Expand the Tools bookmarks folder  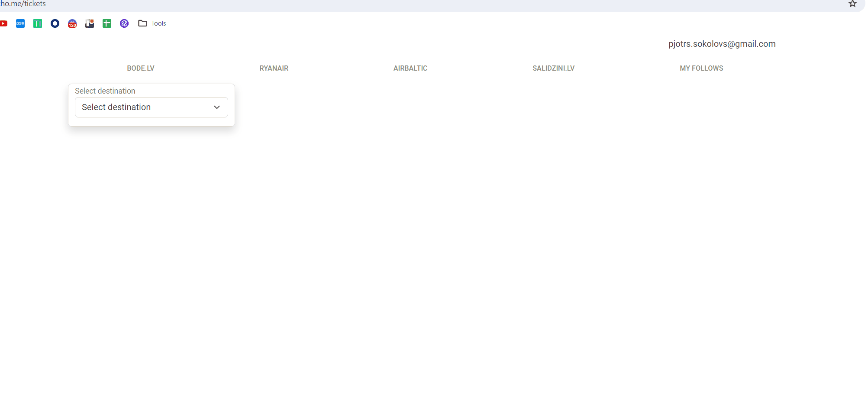(152, 23)
